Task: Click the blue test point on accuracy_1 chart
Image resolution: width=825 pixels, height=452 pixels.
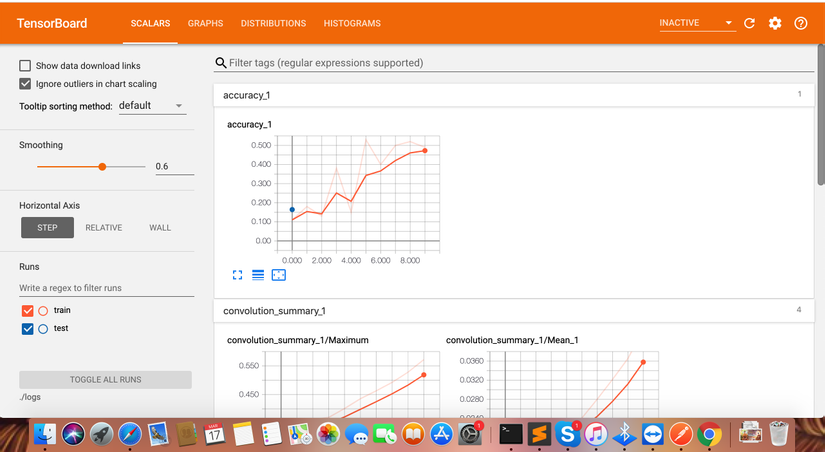Action: (x=292, y=209)
